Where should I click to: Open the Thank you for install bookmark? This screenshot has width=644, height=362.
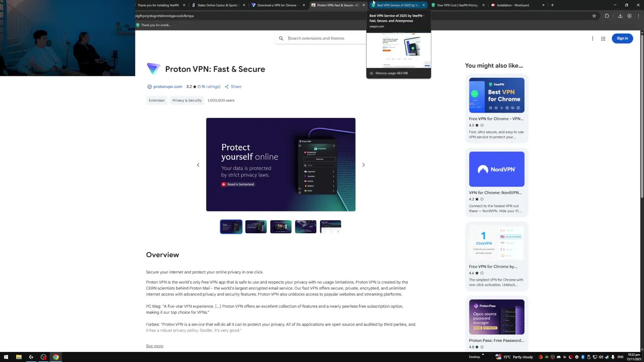[x=153, y=25]
